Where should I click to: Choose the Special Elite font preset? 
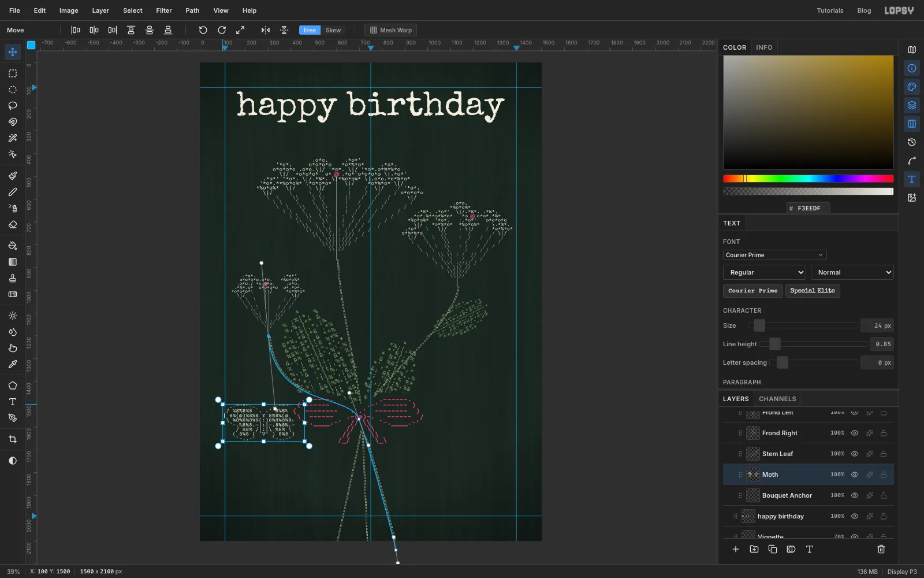point(813,291)
